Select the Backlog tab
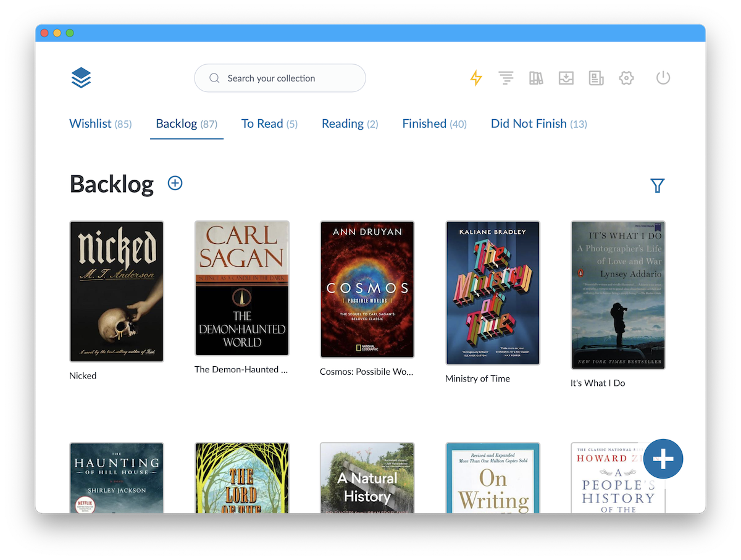 click(186, 123)
